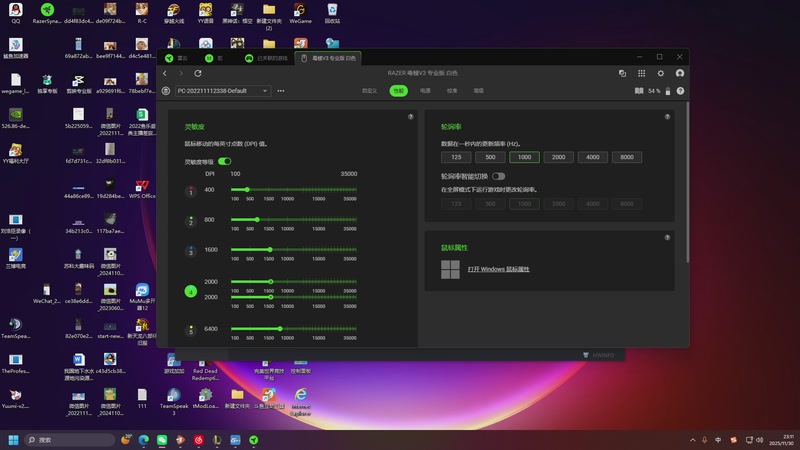800x450 pixels.
Task: Set polling rate to 125 Hz
Action: coord(456,157)
